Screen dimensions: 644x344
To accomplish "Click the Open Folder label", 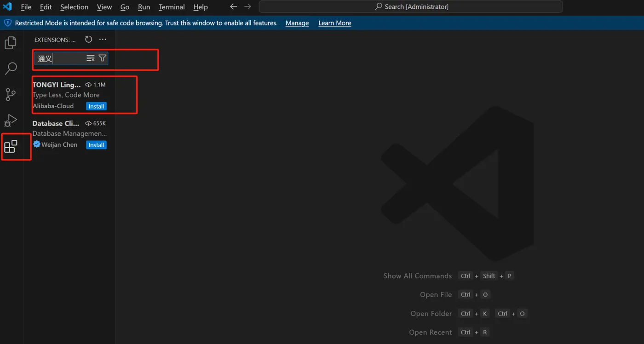I will tap(431, 314).
